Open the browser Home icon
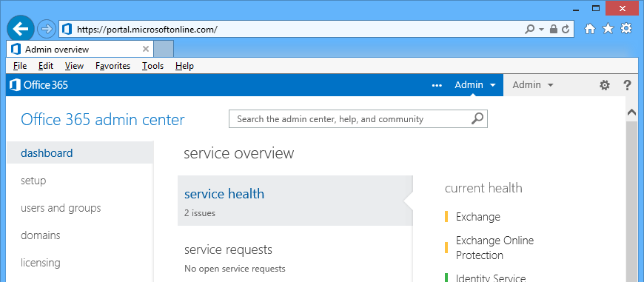 pyautogui.click(x=590, y=29)
